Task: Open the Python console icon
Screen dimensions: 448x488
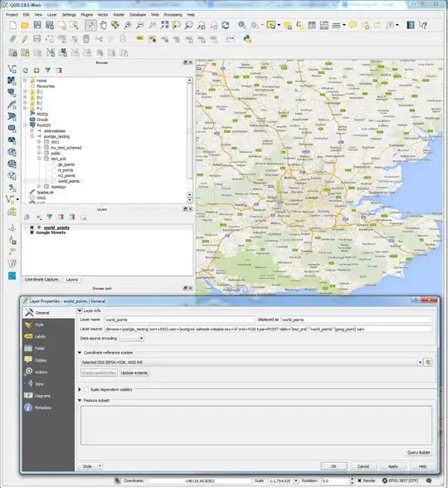Action: (247, 39)
